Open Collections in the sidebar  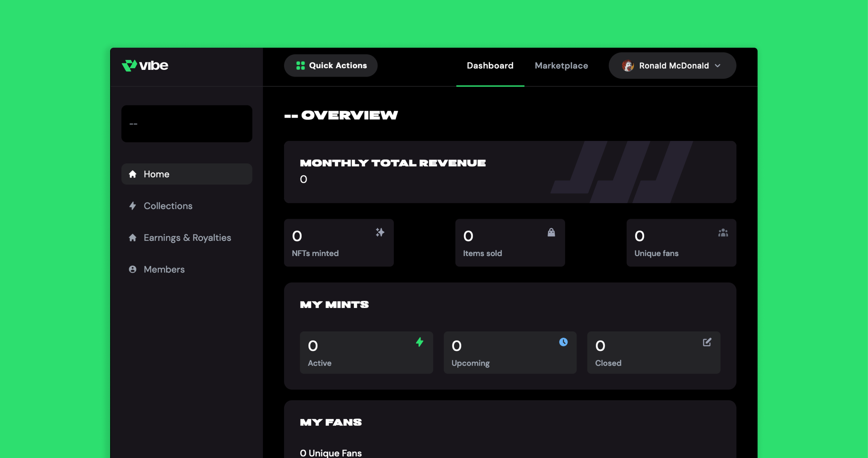tap(187, 206)
